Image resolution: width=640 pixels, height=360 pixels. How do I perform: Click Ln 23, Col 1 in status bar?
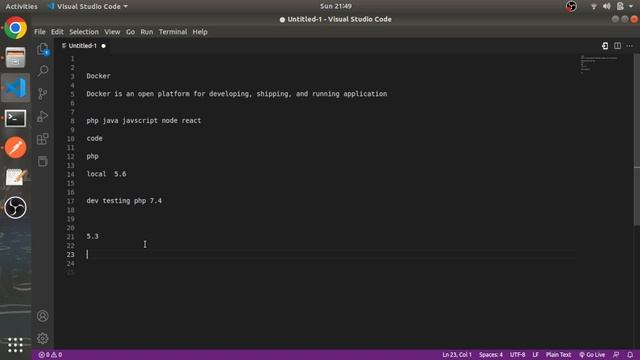pos(457,355)
